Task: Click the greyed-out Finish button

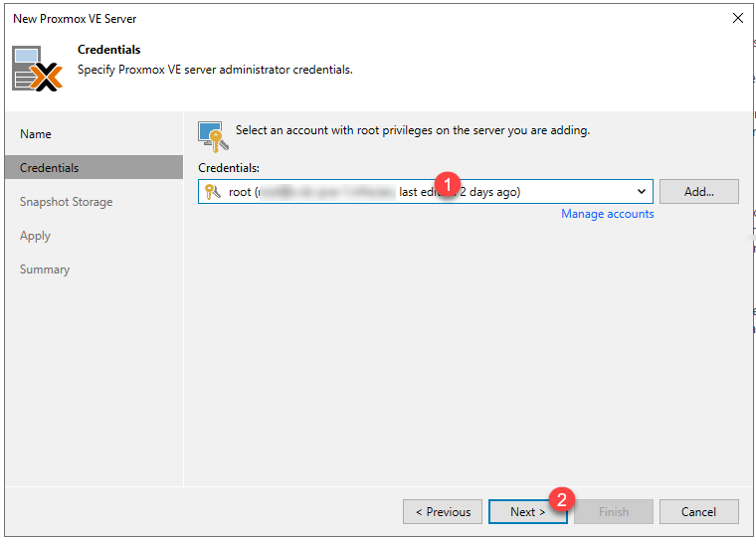Action: coord(614,511)
